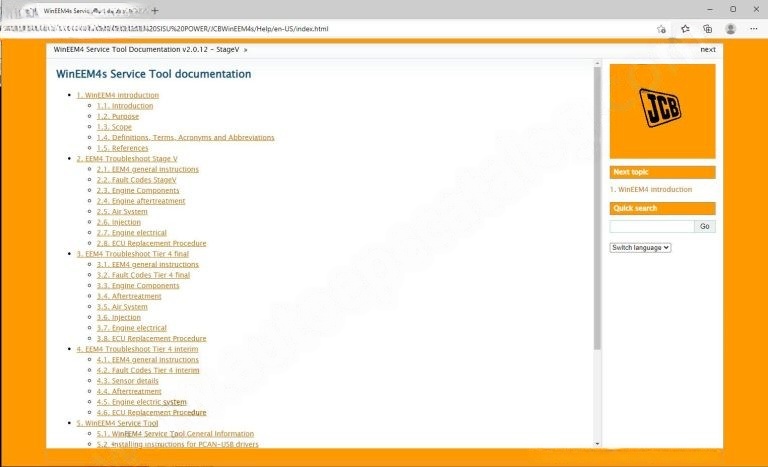The width and height of the screenshot is (768, 467).
Task: Open 2.5. Air System
Action: click(122, 212)
